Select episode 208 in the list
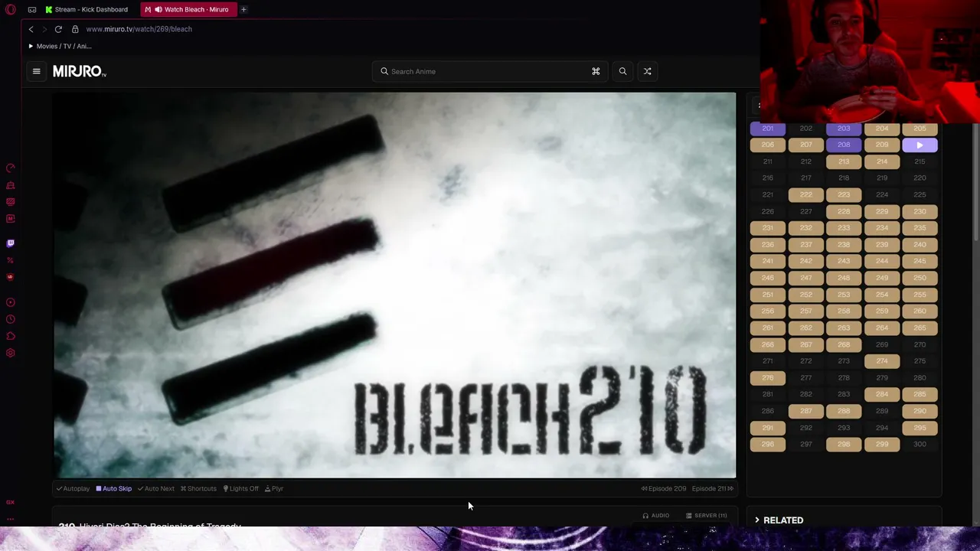Viewport: 980px width, 551px height. point(844,145)
